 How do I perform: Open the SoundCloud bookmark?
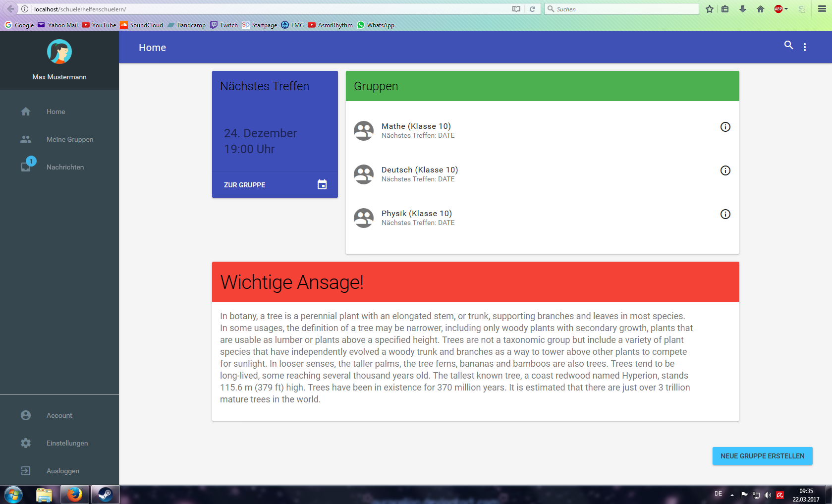point(142,25)
